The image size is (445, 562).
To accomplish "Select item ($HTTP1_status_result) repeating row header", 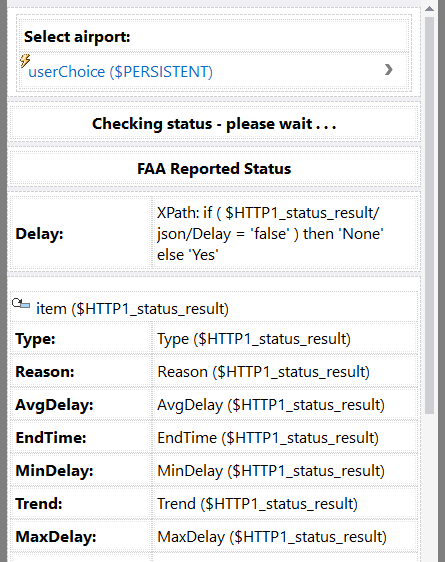I will coord(214,308).
